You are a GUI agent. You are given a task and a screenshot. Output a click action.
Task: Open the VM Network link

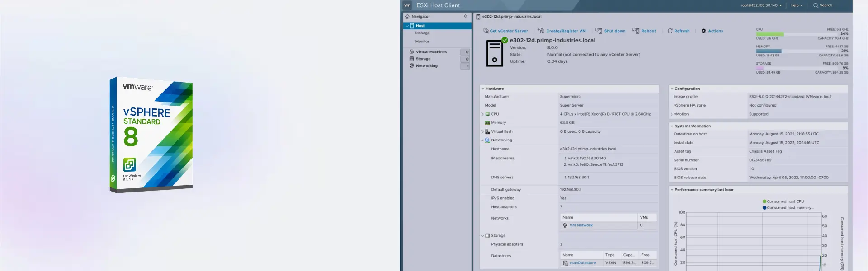click(x=580, y=225)
